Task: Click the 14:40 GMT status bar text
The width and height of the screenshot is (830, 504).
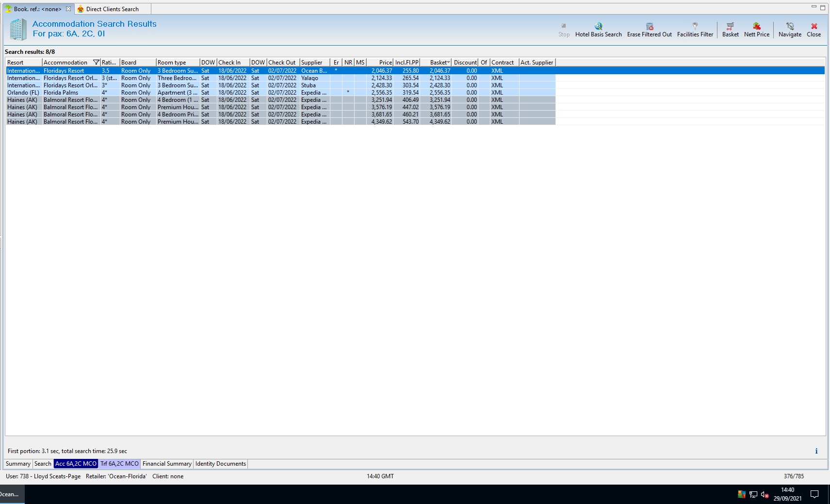Action: coord(380,476)
